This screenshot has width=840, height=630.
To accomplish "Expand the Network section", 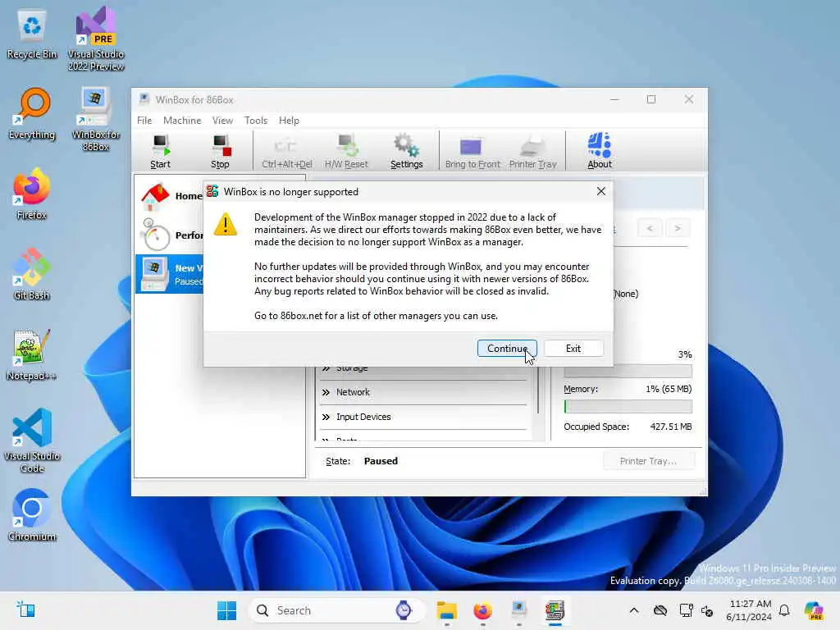I will point(423,392).
